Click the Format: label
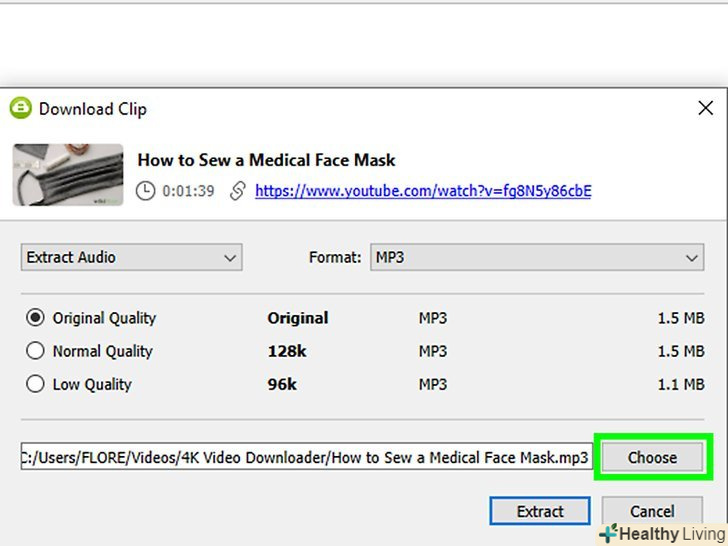 click(x=335, y=257)
